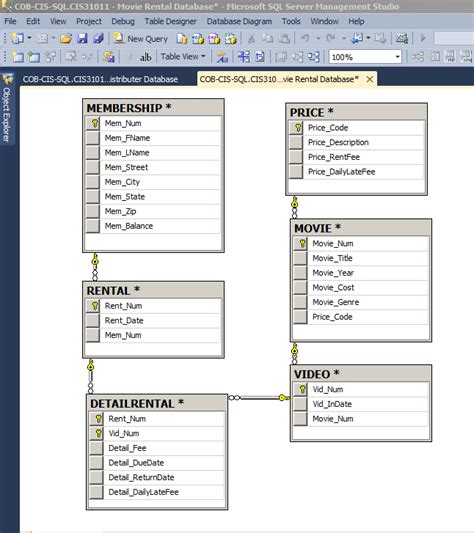Open the 100% zoom combo box
This screenshot has height=533, width=474.
[x=365, y=57]
